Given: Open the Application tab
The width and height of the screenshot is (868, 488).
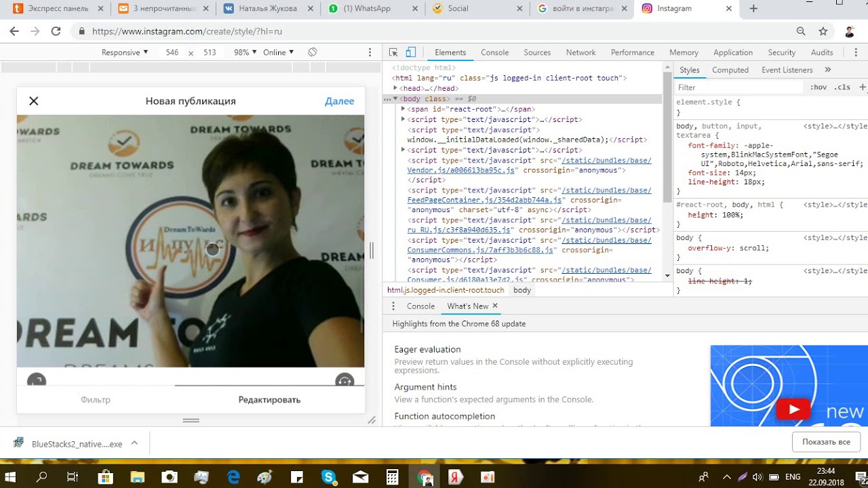Looking at the screenshot, I should click(x=733, y=52).
